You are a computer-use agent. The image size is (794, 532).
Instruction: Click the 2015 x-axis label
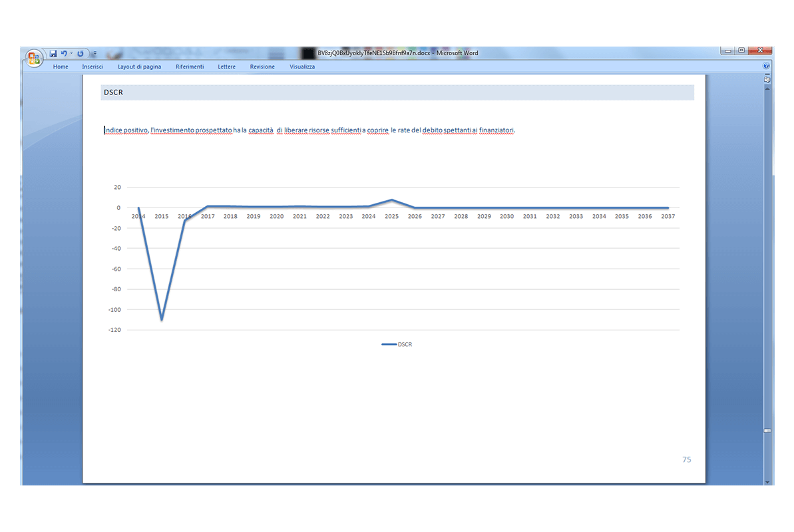(x=162, y=217)
